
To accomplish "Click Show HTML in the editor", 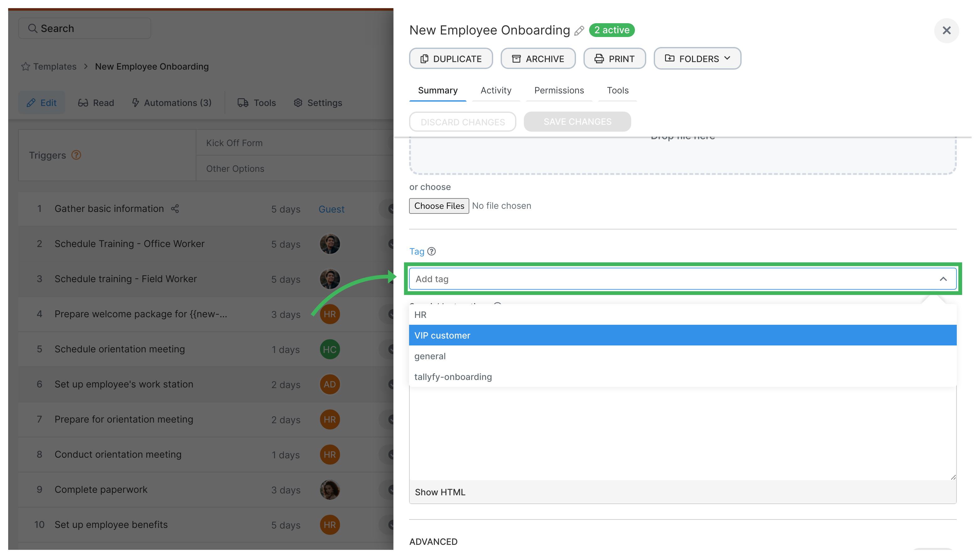I will pos(440,492).
